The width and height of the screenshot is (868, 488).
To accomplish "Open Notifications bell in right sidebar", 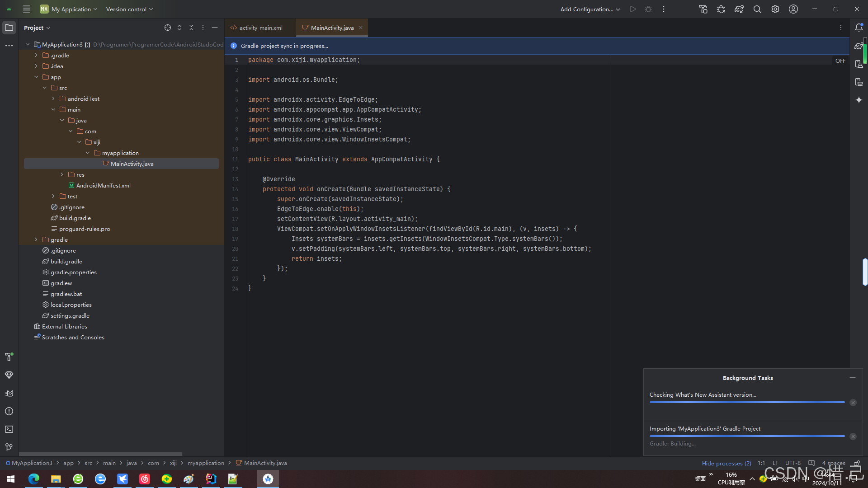I will point(859,28).
